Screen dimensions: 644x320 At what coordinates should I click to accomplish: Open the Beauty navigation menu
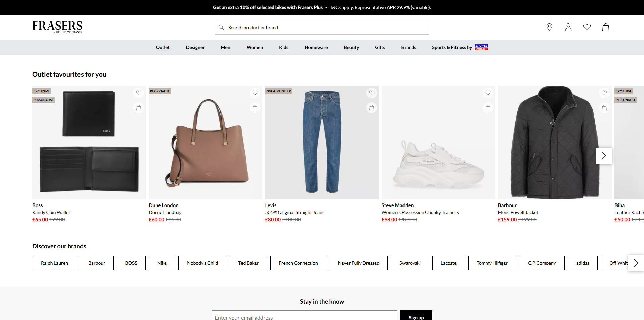click(351, 47)
